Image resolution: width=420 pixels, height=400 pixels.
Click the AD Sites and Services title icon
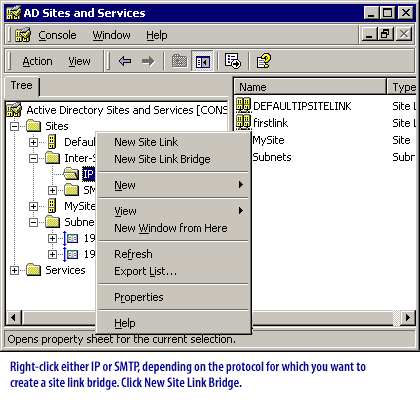click(14, 13)
